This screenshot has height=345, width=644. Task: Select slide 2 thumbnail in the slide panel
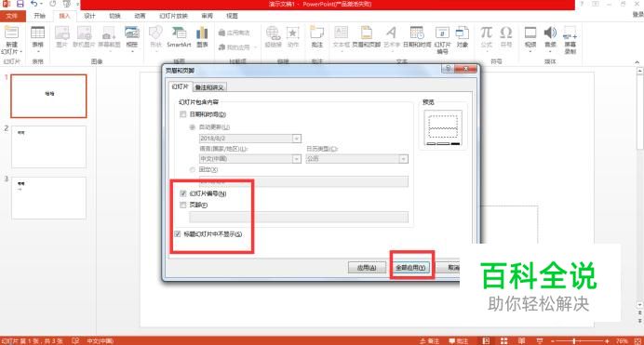coord(49,147)
